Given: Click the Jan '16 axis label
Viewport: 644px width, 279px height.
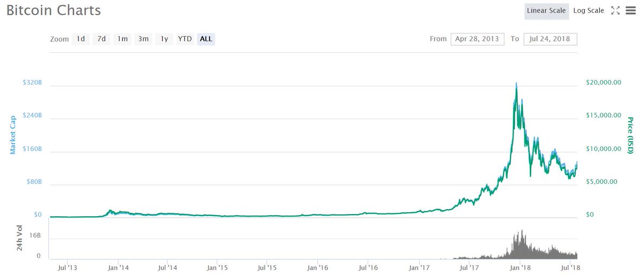Looking at the screenshot, I should tap(318, 267).
